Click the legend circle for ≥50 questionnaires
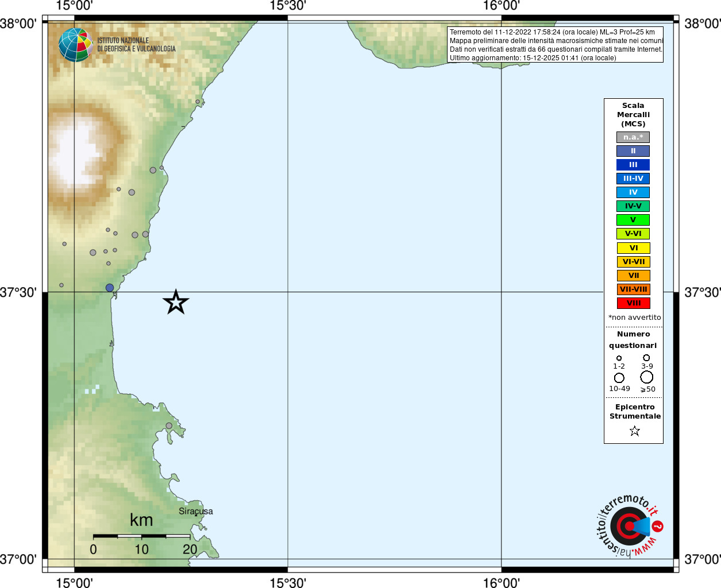The width and height of the screenshot is (721, 588). (x=647, y=377)
